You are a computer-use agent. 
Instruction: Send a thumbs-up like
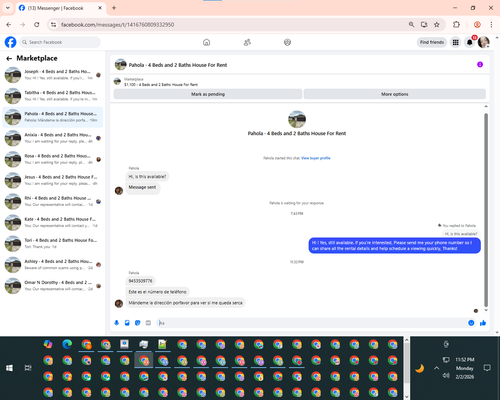(483, 323)
